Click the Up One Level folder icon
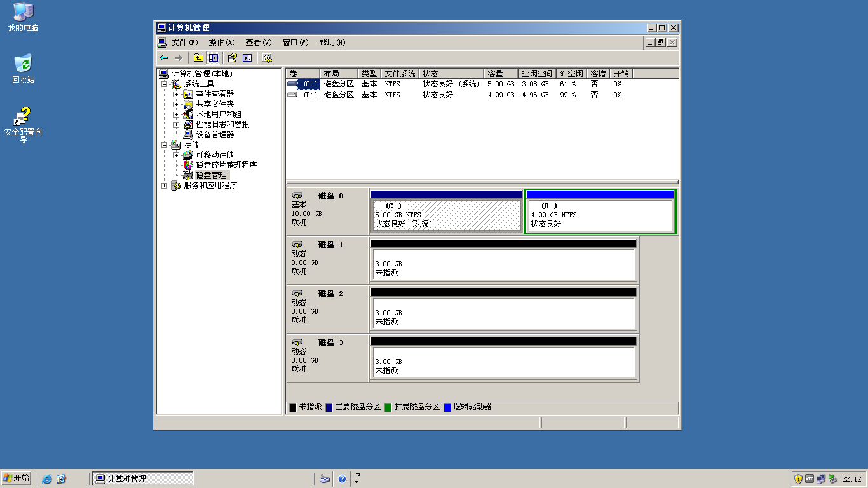The image size is (868, 488). coord(198,58)
